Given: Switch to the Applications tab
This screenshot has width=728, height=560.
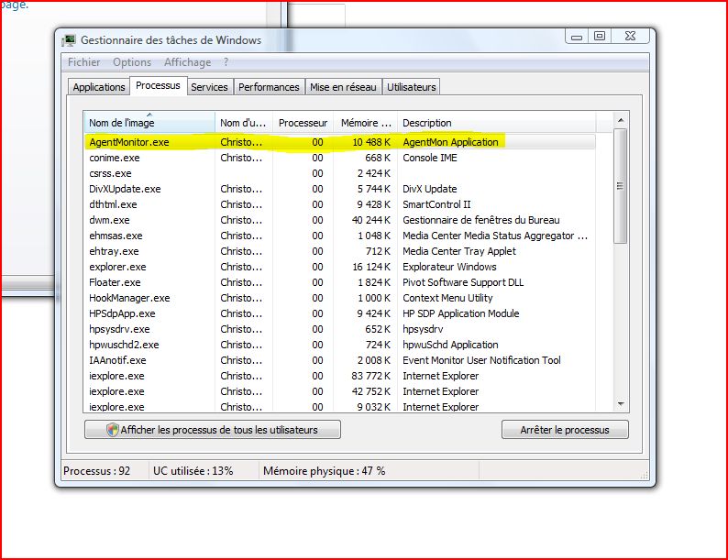Looking at the screenshot, I should click(99, 87).
